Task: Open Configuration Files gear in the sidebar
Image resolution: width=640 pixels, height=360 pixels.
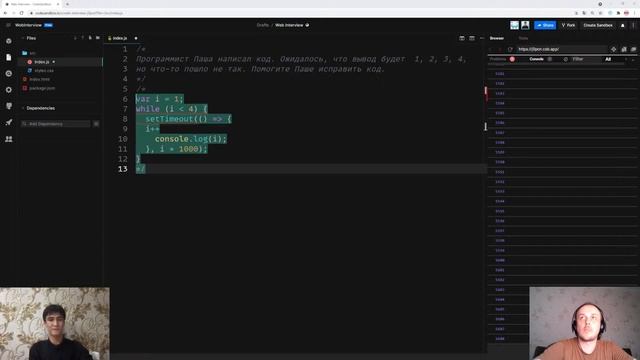Action: [x=9, y=90]
